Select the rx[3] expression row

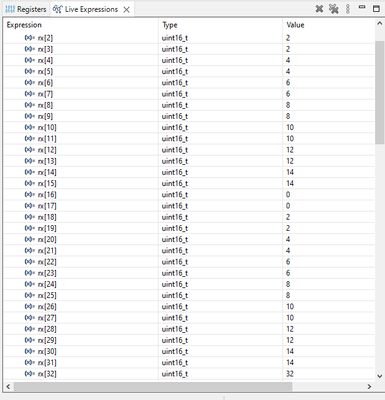coord(189,49)
